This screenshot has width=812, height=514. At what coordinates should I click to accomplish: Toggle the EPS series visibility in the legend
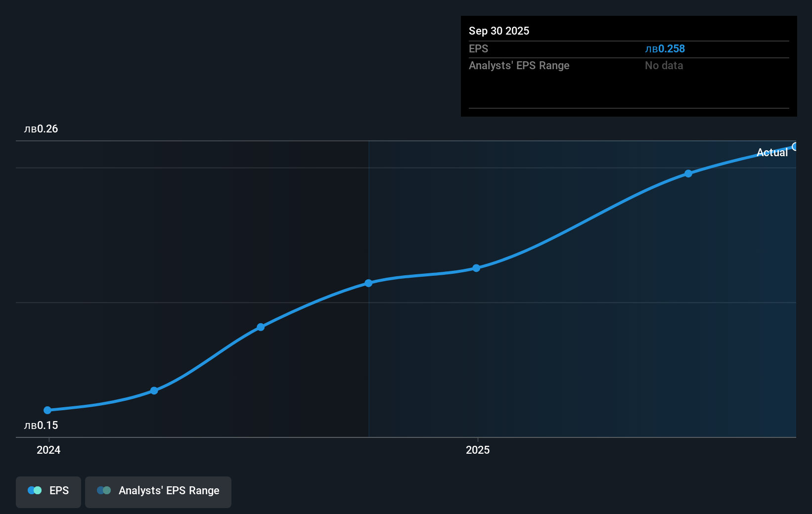(48, 490)
